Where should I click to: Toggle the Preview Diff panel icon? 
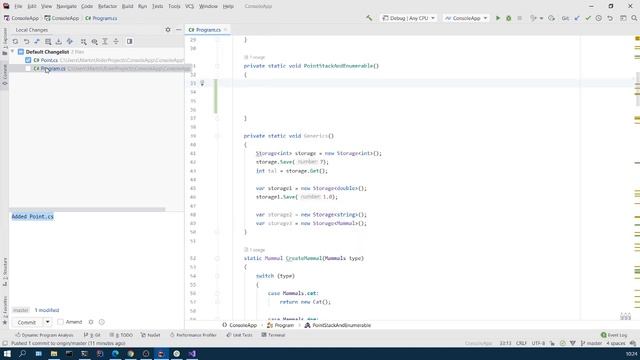click(130, 42)
